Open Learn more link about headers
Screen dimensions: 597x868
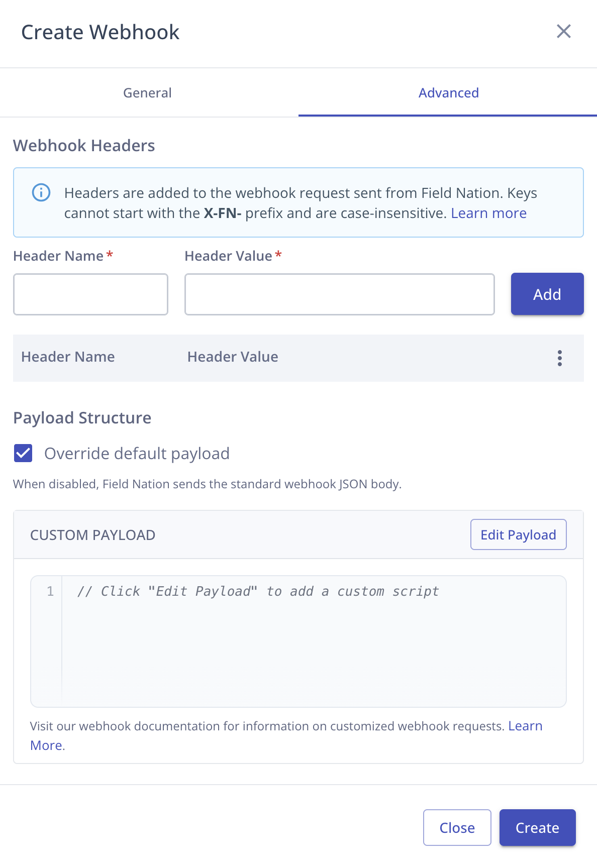[488, 213]
